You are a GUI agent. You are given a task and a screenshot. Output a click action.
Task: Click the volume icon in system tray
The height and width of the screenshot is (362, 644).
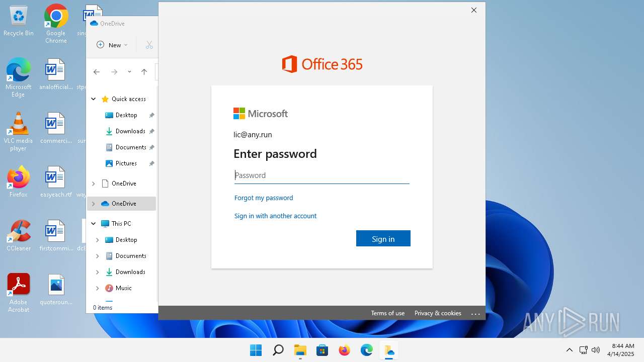tap(596, 350)
